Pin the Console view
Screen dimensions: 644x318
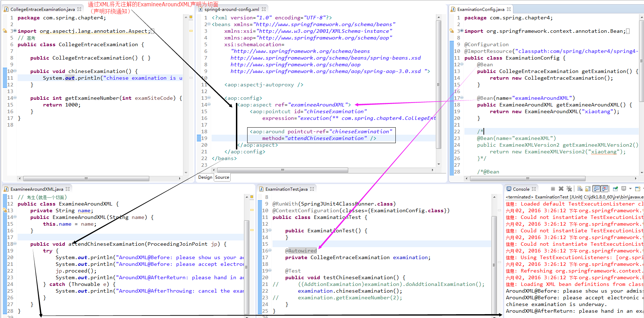point(615,189)
